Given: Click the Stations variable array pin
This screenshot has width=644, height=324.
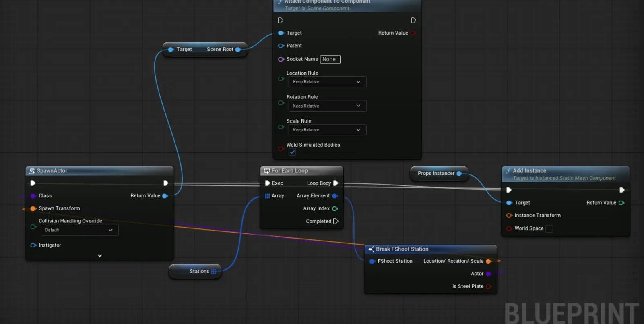Looking at the screenshot, I should (213, 272).
